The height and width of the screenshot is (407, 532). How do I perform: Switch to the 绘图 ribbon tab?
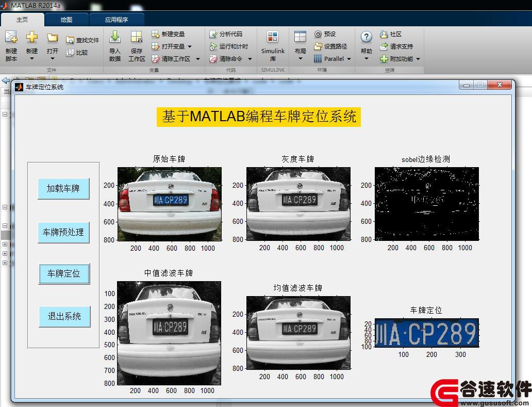pyautogui.click(x=66, y=20)
